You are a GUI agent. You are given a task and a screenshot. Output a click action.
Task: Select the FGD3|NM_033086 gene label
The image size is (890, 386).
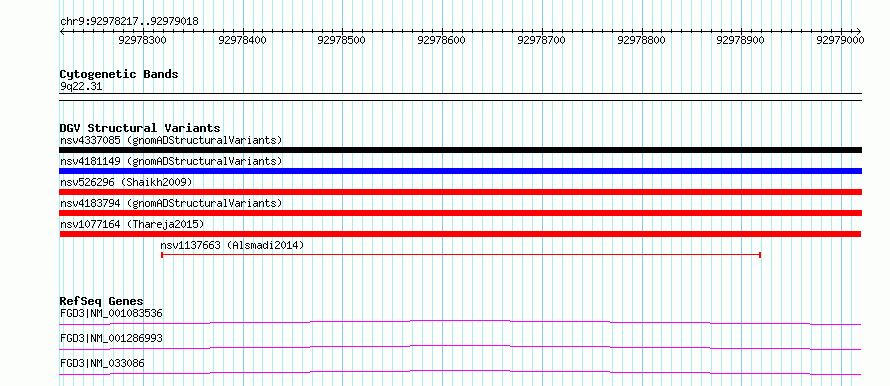click(x=102, y=363)
